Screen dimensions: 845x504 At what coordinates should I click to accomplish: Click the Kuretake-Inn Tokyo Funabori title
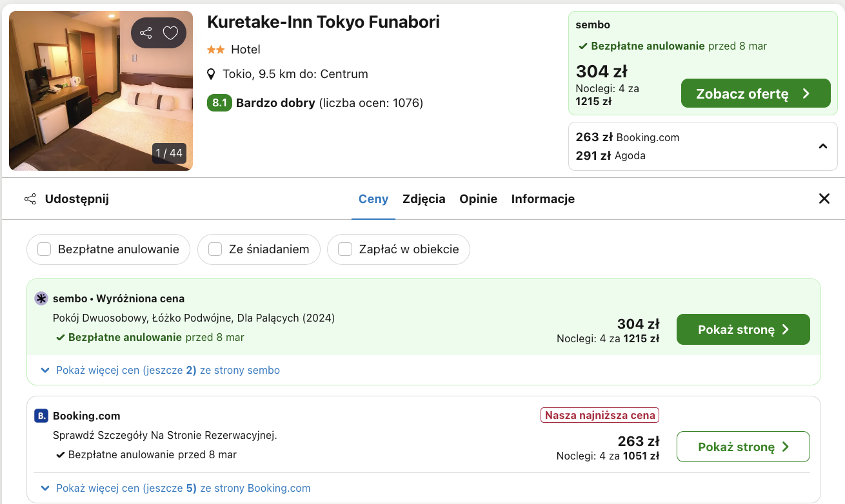[x=323, y=22]
